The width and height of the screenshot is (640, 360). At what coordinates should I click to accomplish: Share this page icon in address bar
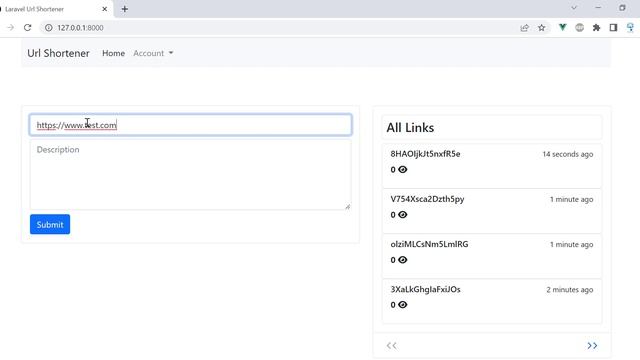pos(524,28)
